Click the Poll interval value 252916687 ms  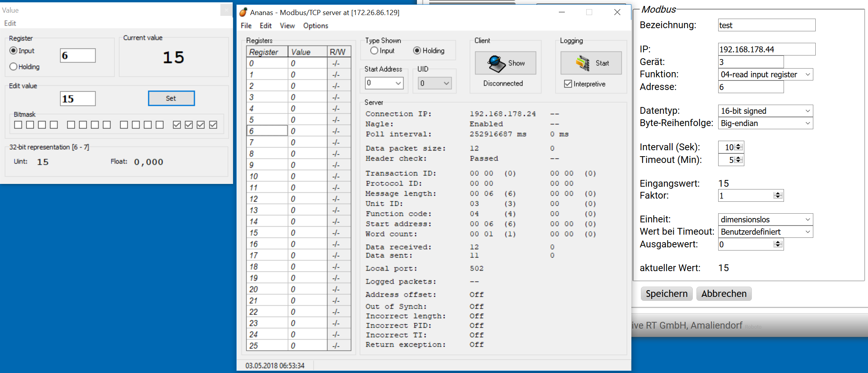click(x=498, y=134)
